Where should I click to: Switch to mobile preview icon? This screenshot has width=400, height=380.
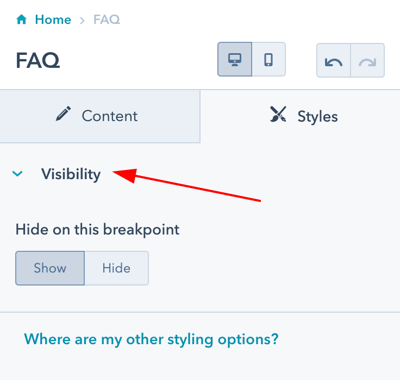coord(269,59)
